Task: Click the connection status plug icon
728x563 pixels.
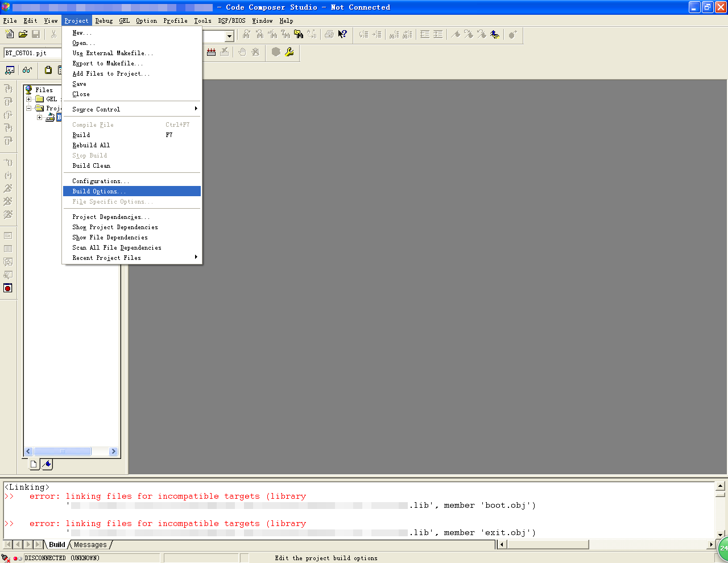Action: pyautogui.click(x=6, y=558)
